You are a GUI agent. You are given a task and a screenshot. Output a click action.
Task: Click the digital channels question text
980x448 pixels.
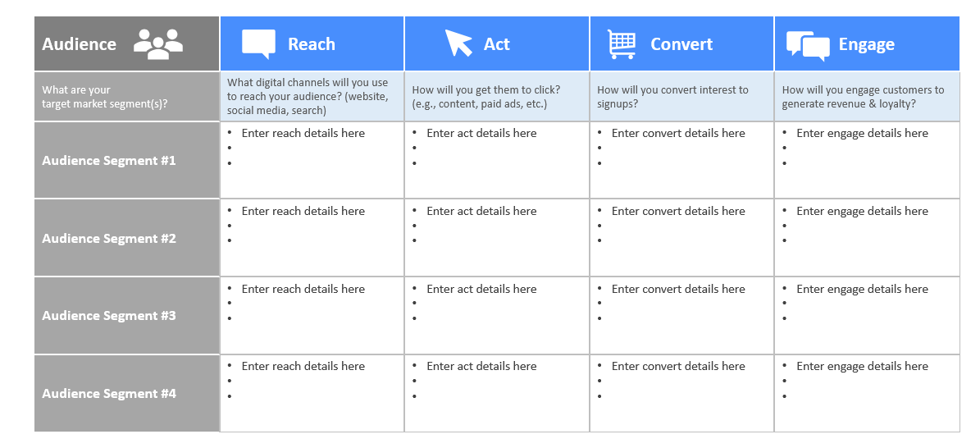coord(308,96)
